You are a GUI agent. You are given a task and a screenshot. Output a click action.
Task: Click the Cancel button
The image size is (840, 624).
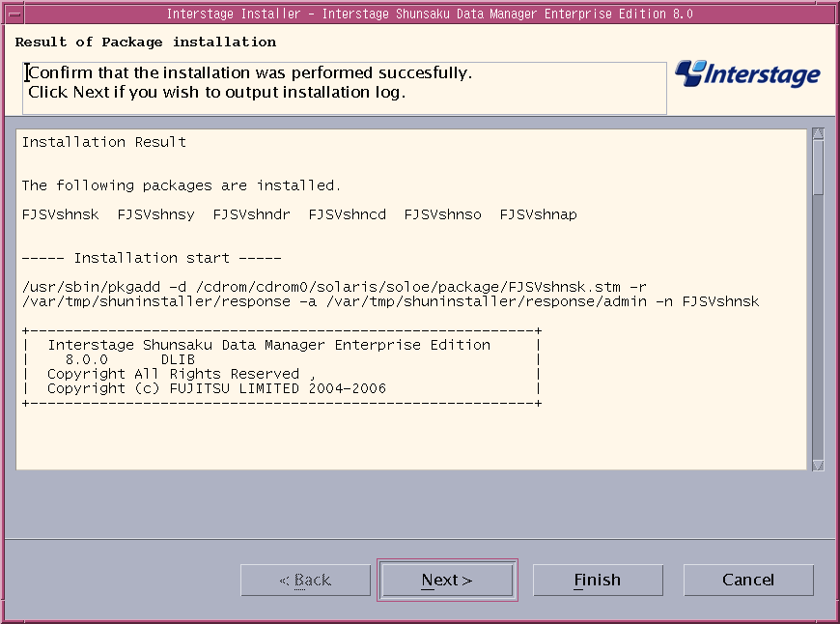[748, 580]
